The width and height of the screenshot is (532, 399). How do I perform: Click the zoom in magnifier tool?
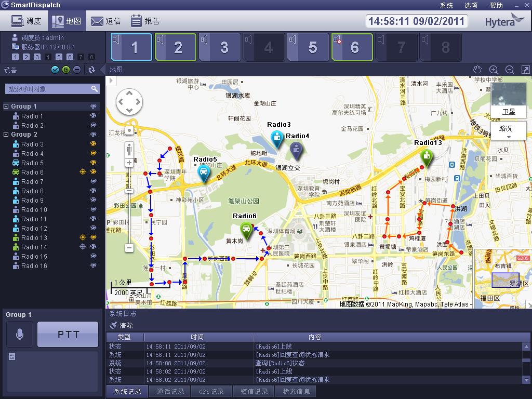tap(494, 70)
